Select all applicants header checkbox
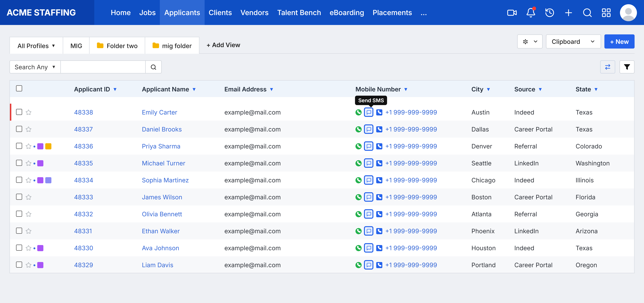Viewport: 644px width, 303px height. click(x=19, y=88)
